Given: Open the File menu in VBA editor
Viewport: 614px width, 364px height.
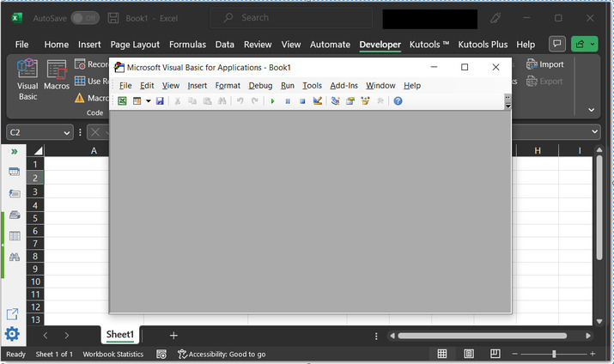Looking at the screenshot, I should 125,85.
